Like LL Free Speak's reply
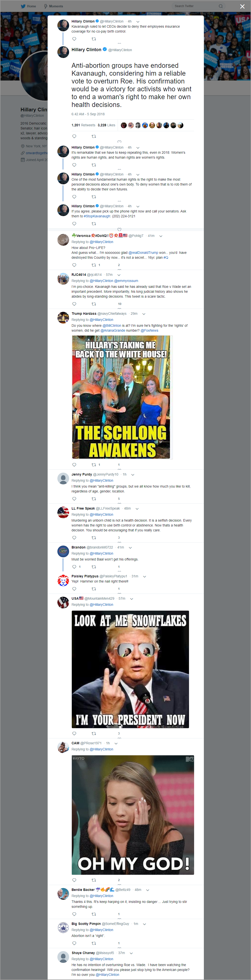The width and height of the screenshot is (251, 980). 119,538
